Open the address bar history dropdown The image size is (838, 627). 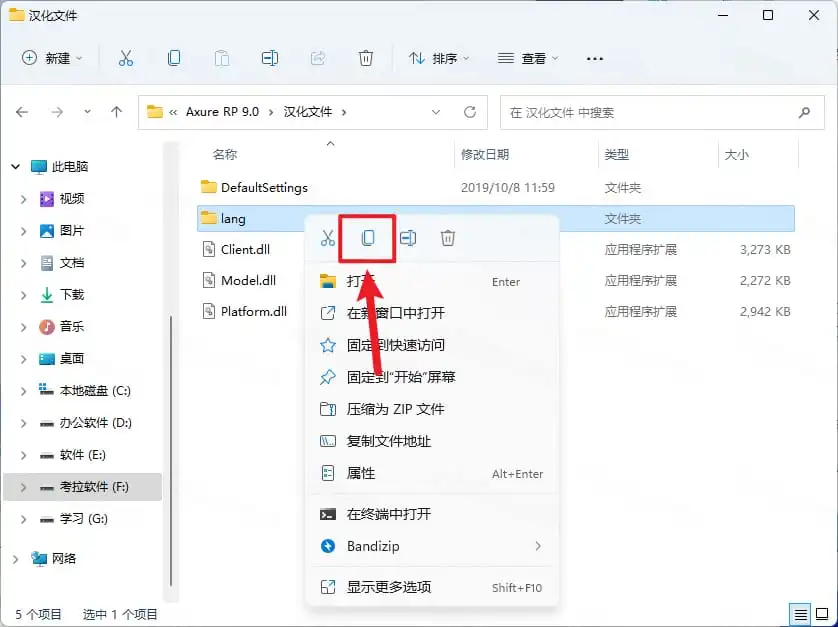tap(436, 112)
